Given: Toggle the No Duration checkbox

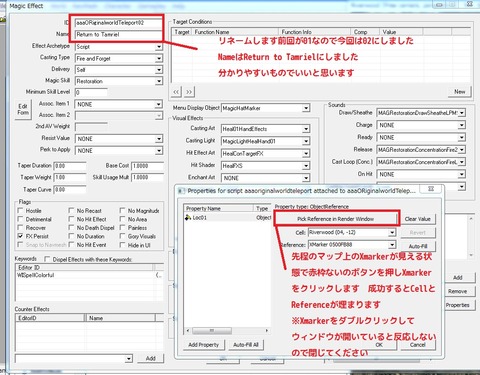Looking at the screenshot, I should [x=71, y=236].
